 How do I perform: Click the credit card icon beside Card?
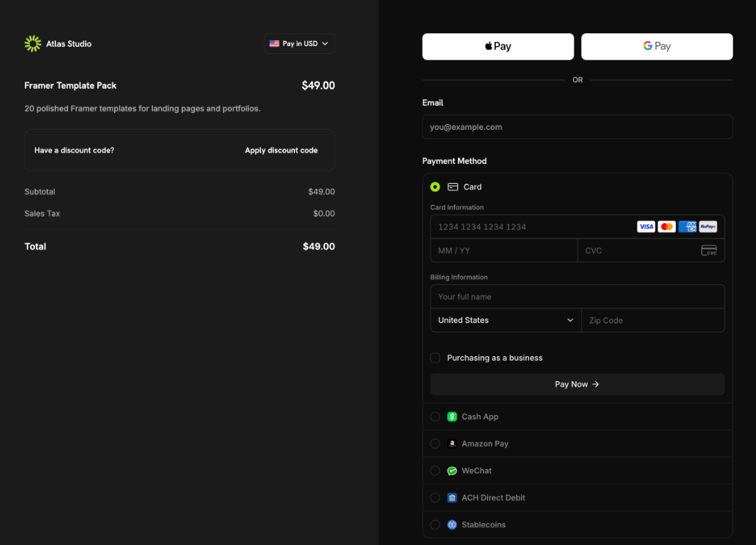452,187
